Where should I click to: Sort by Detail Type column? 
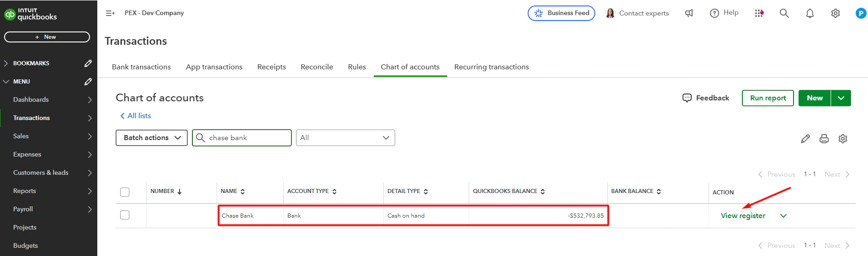tap(426, 192)
